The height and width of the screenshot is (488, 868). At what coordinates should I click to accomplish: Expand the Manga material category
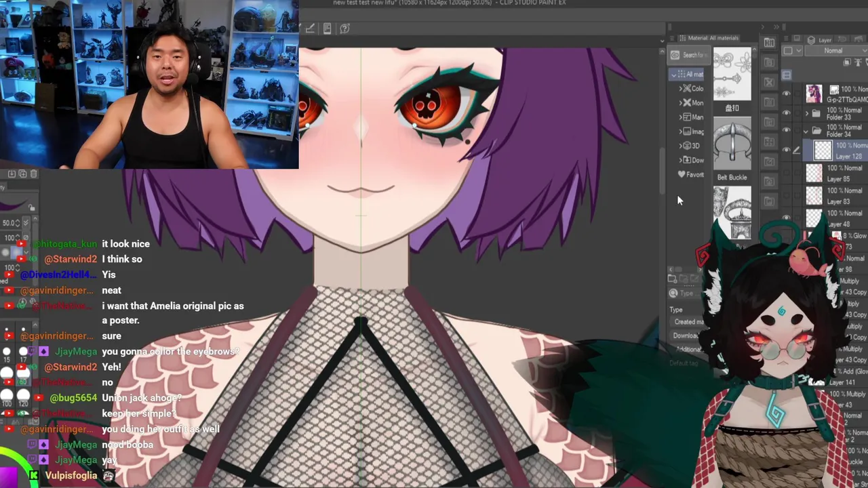(681, 117)
